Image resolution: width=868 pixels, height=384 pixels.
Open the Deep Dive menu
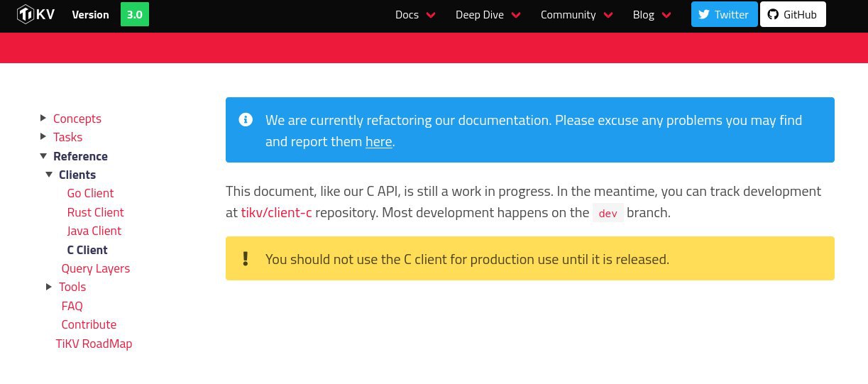488,14
